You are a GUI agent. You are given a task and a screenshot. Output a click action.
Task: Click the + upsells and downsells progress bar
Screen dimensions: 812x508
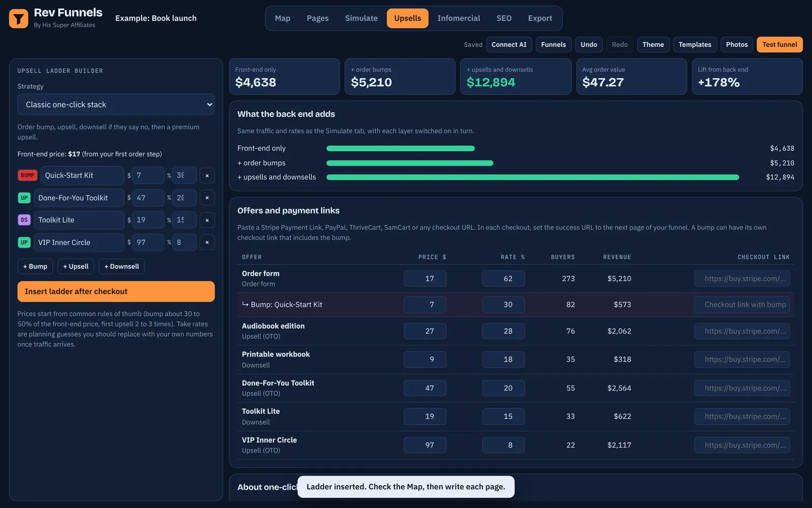(533, 177)
